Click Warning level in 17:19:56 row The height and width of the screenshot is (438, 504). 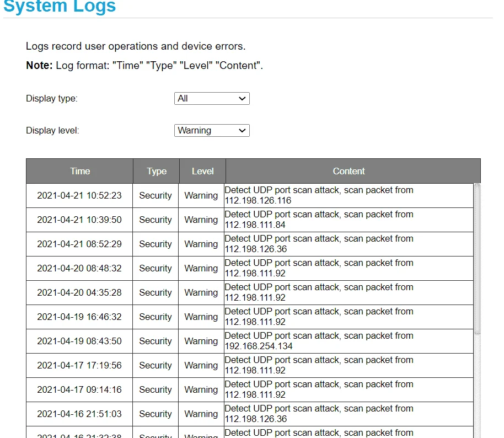(201, 366)
